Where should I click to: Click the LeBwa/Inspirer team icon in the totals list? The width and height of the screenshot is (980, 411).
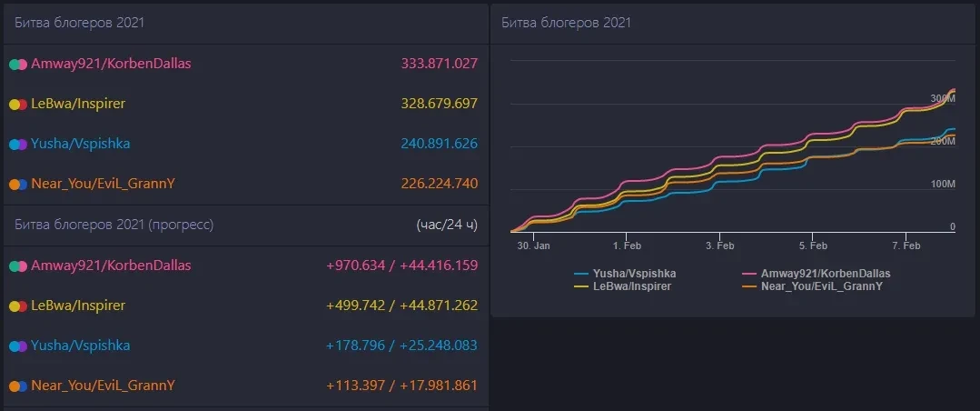click(x=17, y=105)
